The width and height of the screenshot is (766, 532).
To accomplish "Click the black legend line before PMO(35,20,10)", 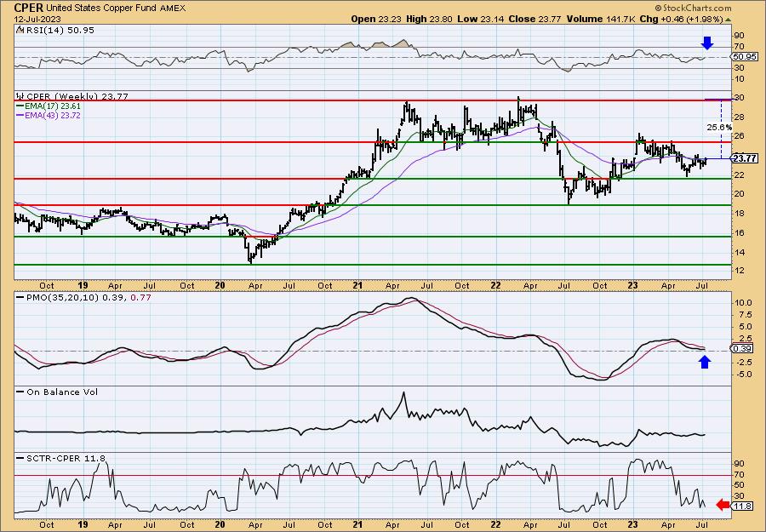I will pyautogui.click(x=20, y=296).
